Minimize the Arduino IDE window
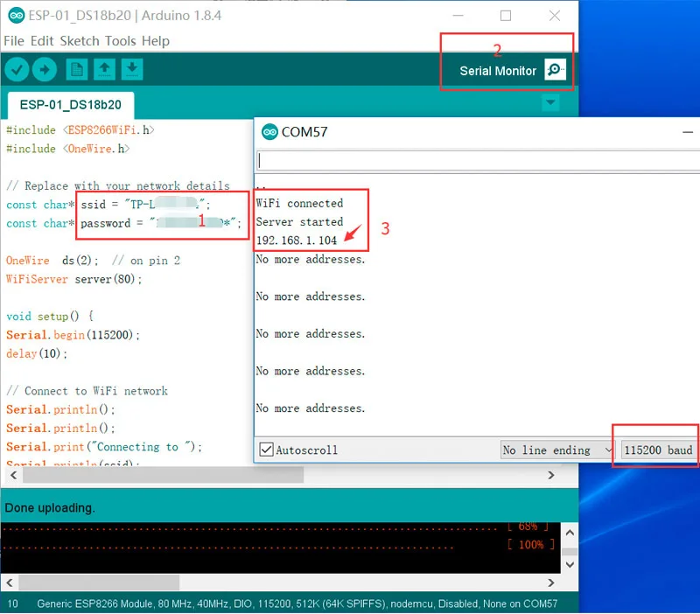The image size is (700, 614). click(458, 16)
